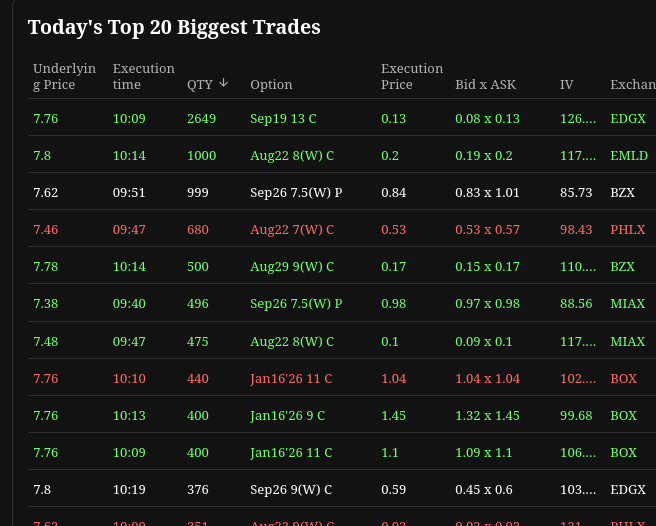Screen dimensions: 656x526
Task: Click Bid x ASK '0.15 x 0.17'
Action: click(x=487, y=267)
